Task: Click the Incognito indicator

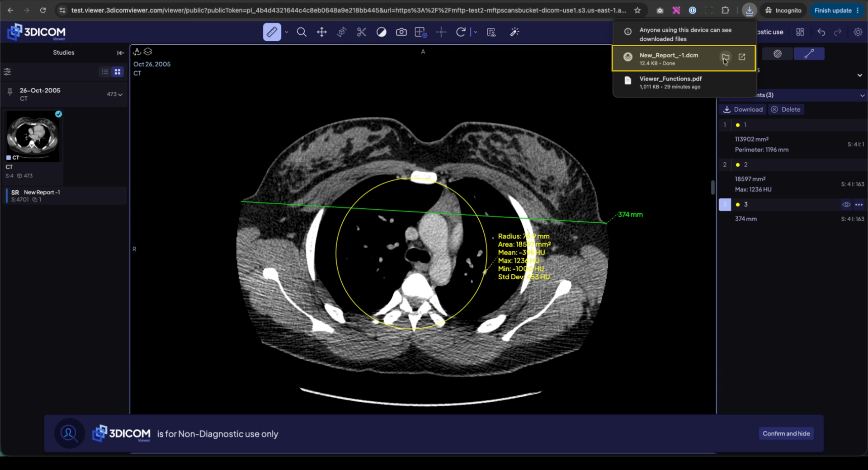Action: click(783, 10)
